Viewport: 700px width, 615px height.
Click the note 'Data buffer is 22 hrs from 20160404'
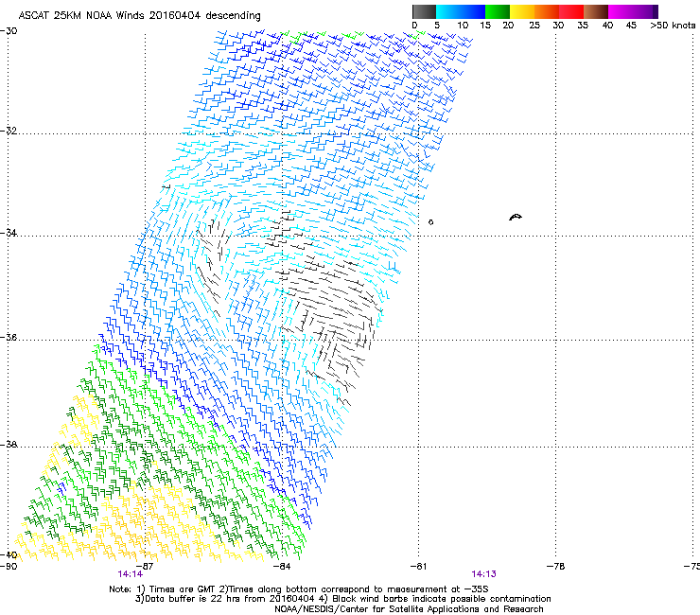tap(228, 599)
